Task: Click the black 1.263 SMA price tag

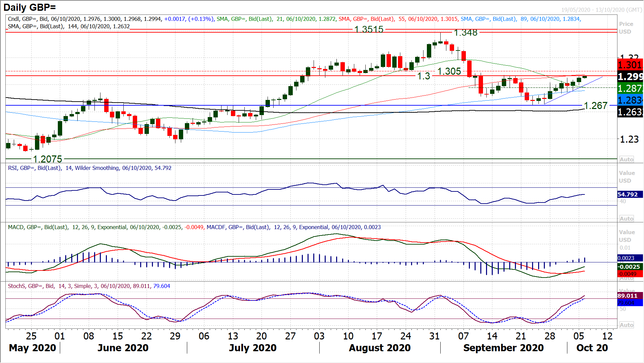Action: 630,112
